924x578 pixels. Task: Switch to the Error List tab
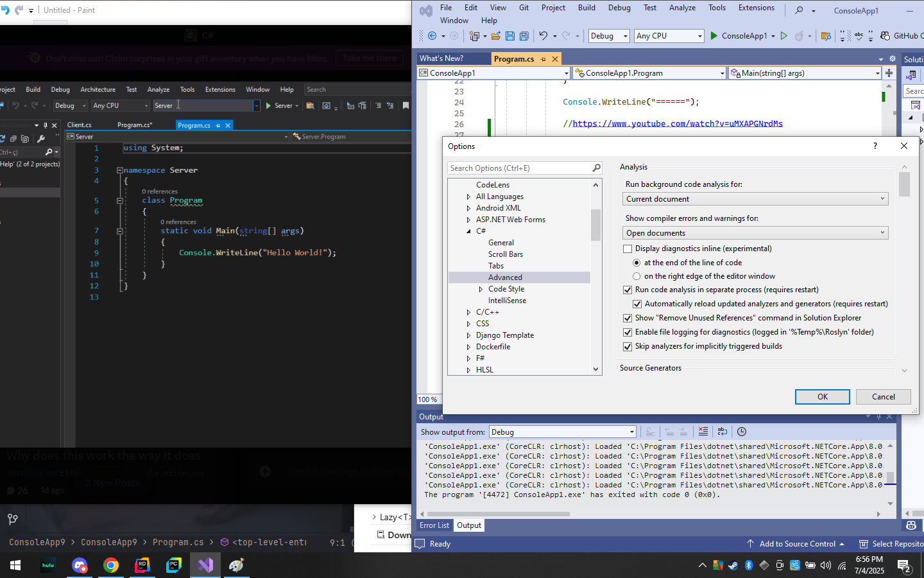(x=434, y=525)
